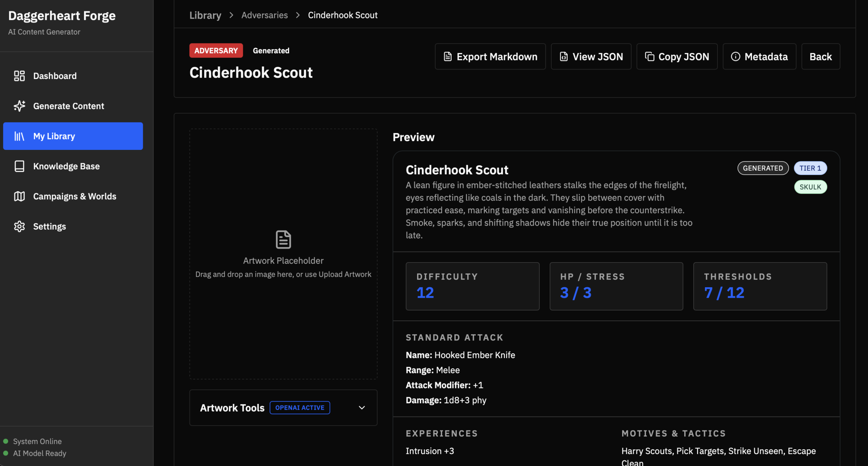
Task: Click the Cinderhook Scout breadcrumb
Action: [342, 15]
